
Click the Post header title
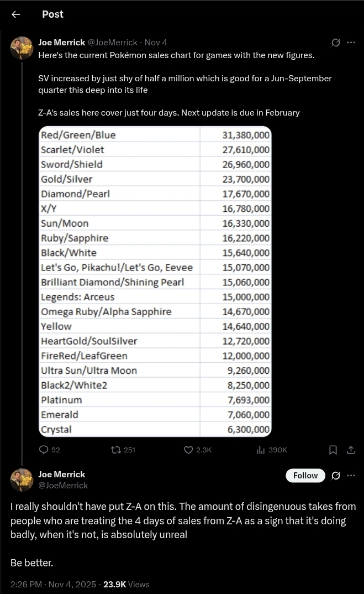(x=52, y=14)
